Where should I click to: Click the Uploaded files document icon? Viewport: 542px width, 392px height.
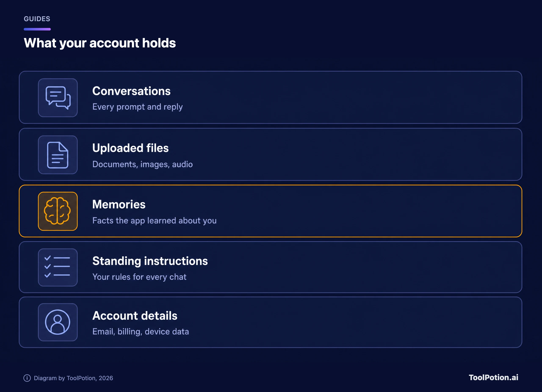coord(58,155)
